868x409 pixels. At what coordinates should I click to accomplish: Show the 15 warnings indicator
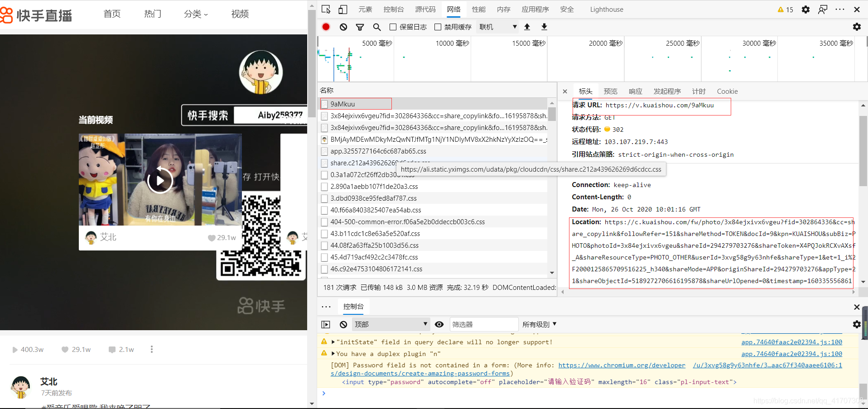[785, 10]
